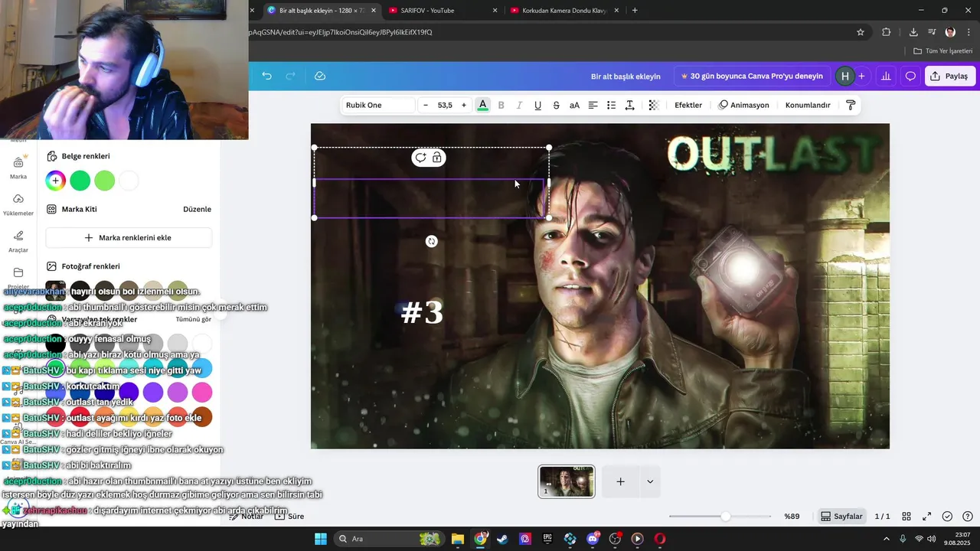
Task: Edit the design title field
Action: (x=626, y=76)
